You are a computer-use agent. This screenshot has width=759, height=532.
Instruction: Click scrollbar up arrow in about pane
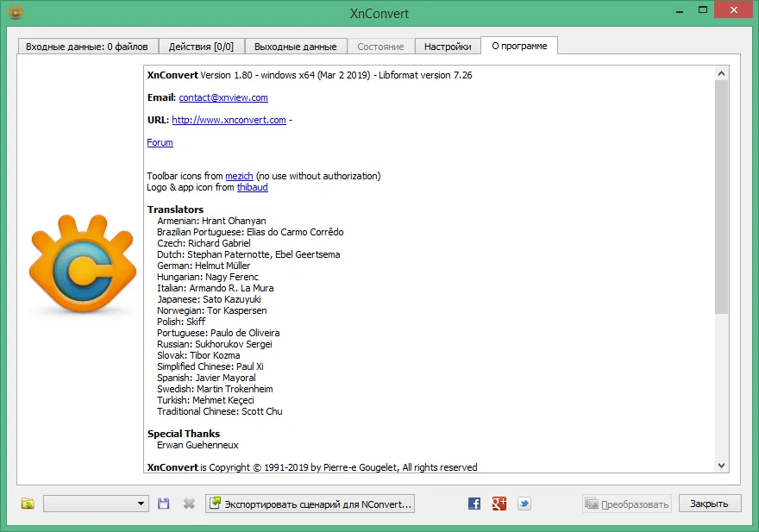(x=721, y=73)
